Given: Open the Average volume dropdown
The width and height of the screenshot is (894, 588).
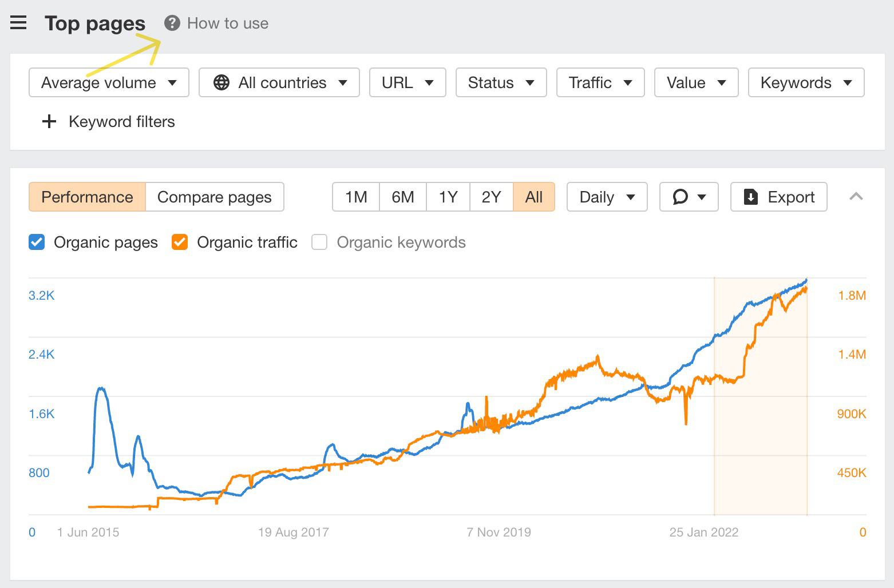Looking at the screenshot, I should (109, 82).
